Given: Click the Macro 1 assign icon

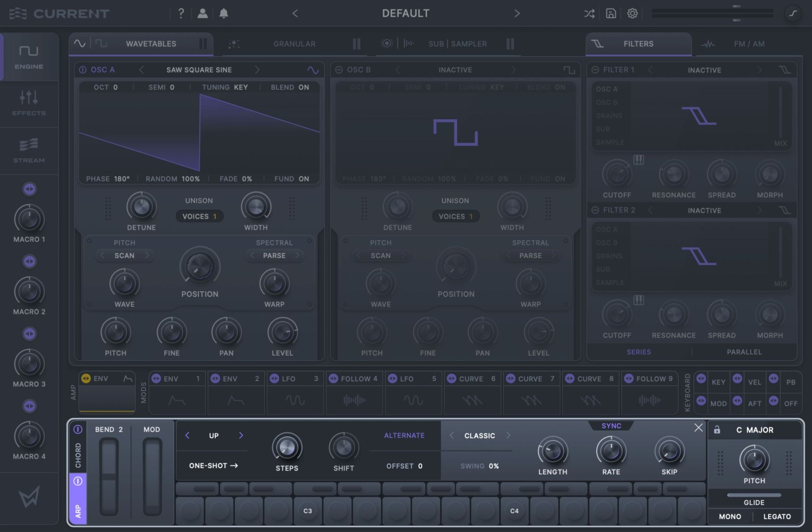Looking at the screenshot, I should [x=29, y=189].
